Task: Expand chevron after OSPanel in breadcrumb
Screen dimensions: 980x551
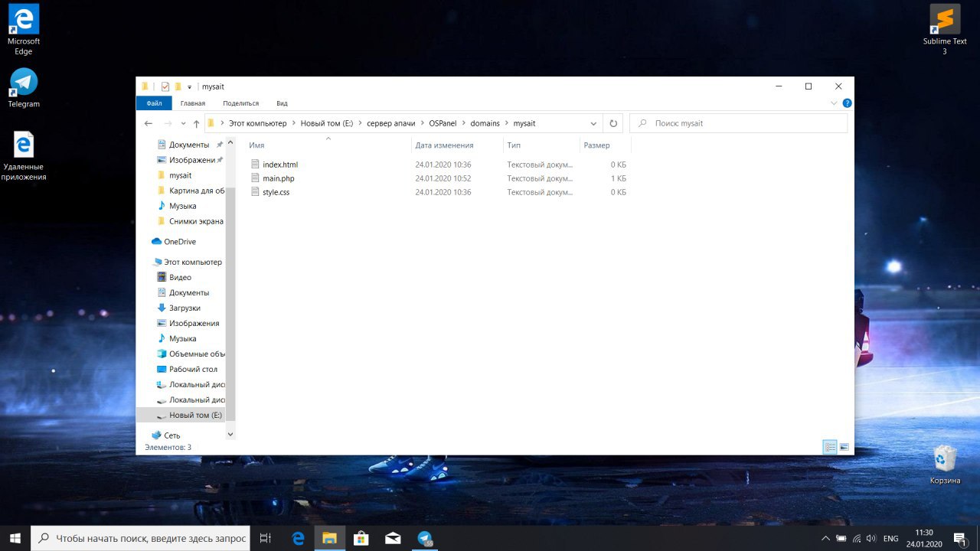Action: [x=463, y=123]
